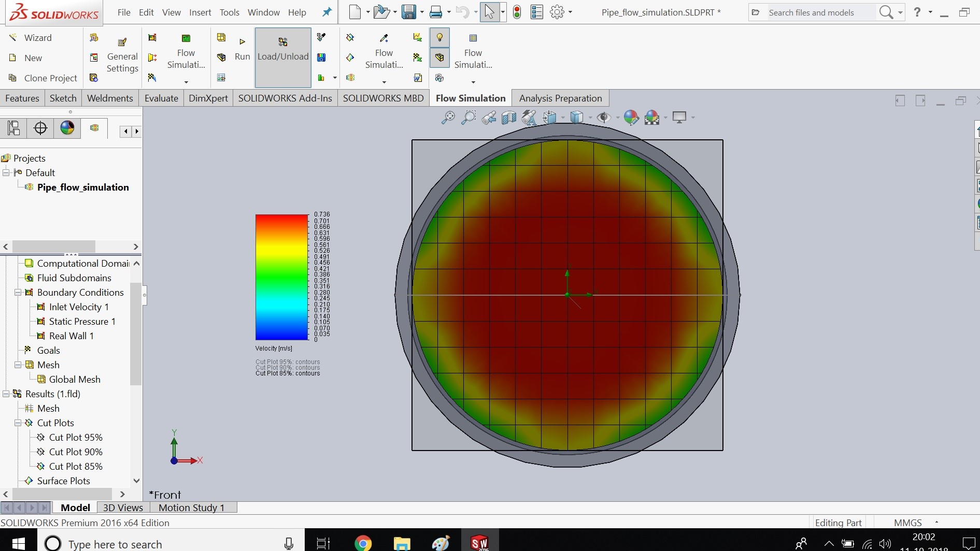Run the flow simulation analysis
Screen dimensions: 980x551
(242, 49)
